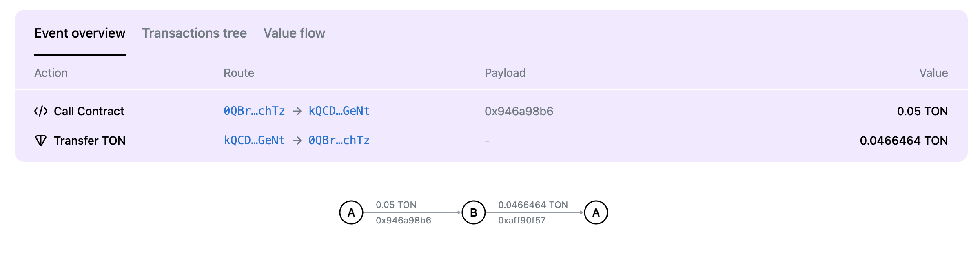The image size is (980, 259).
Task: Open destination address kQCD…GeNt in Call Contract row
Action: click(339, 111)
